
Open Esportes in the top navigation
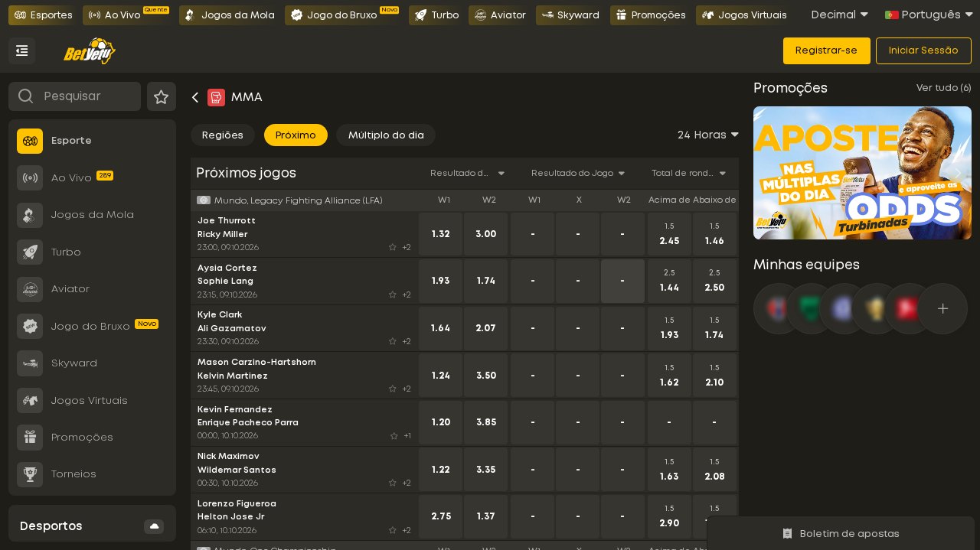(43, 15)
